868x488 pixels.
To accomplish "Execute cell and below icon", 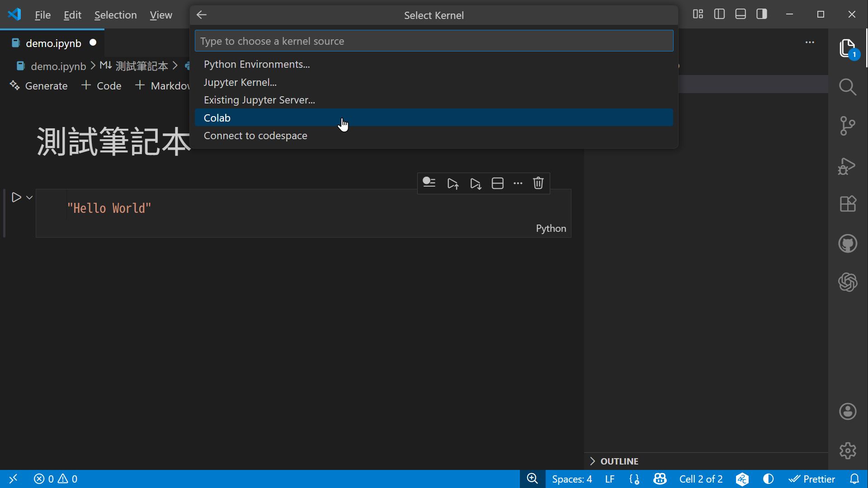I will pos(475,183).
